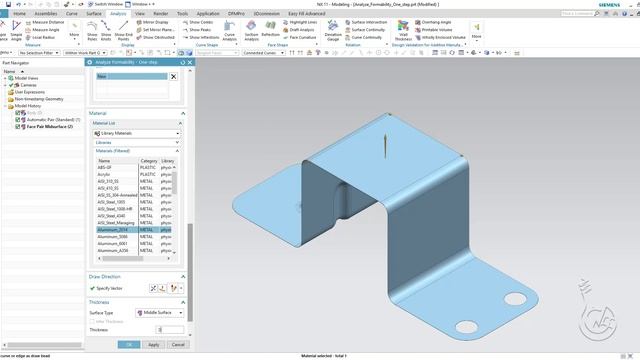Open the Render ribbon tab
640x360 pixels.
[161, 13]
